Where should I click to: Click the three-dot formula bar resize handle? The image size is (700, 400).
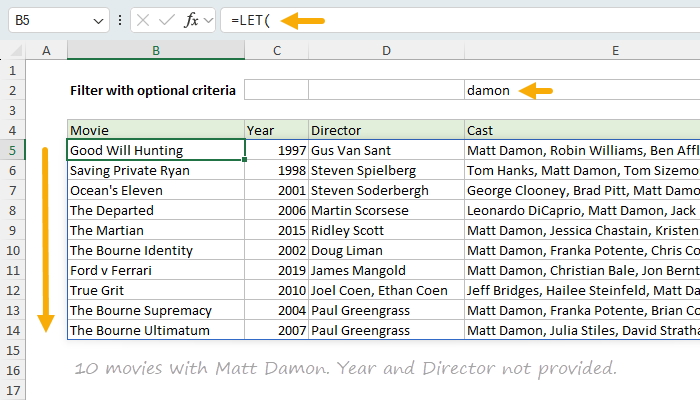click(120, 20)
